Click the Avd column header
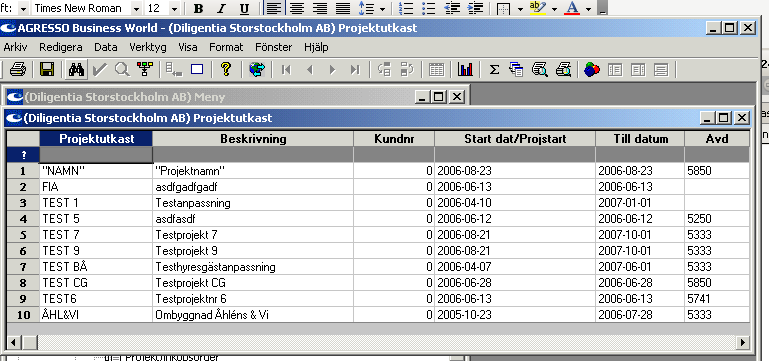769x361 pixels. (717, 139)
